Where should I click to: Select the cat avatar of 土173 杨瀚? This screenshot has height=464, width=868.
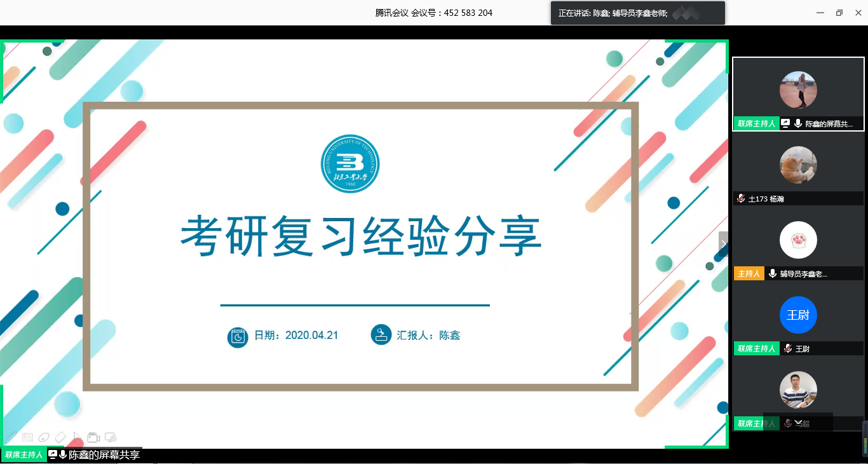pos(798,165)
